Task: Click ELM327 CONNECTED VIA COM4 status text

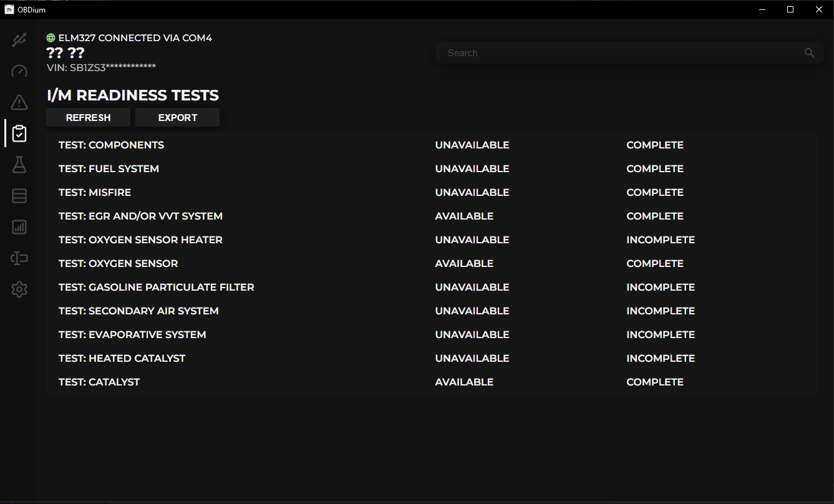Action: pos(135,38)
